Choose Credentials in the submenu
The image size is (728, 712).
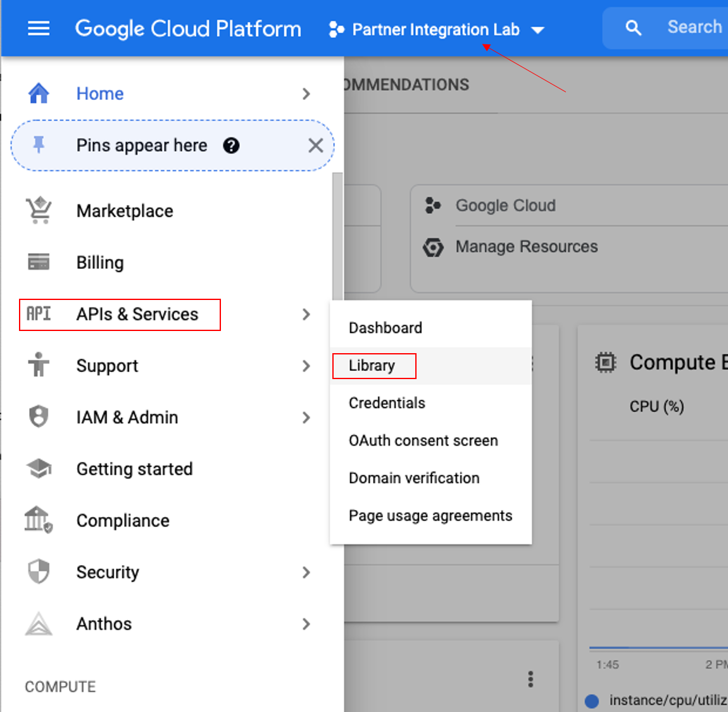click(x=387, y=403)
